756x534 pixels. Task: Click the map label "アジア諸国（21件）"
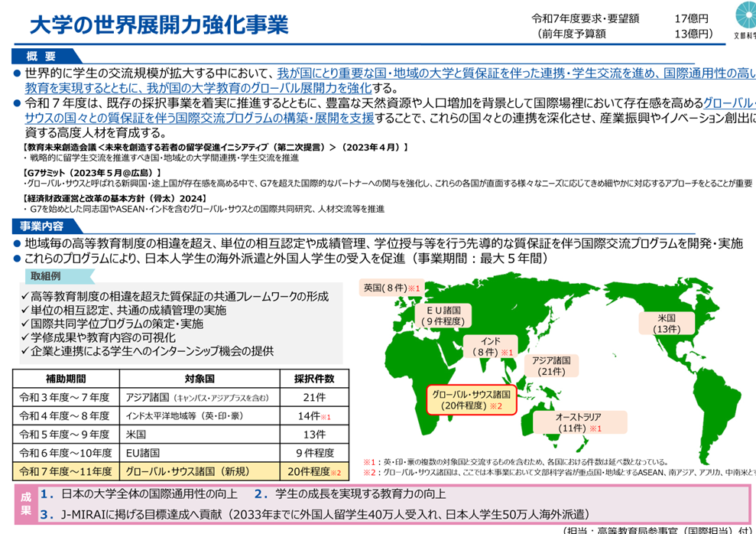tap(552, 366)
